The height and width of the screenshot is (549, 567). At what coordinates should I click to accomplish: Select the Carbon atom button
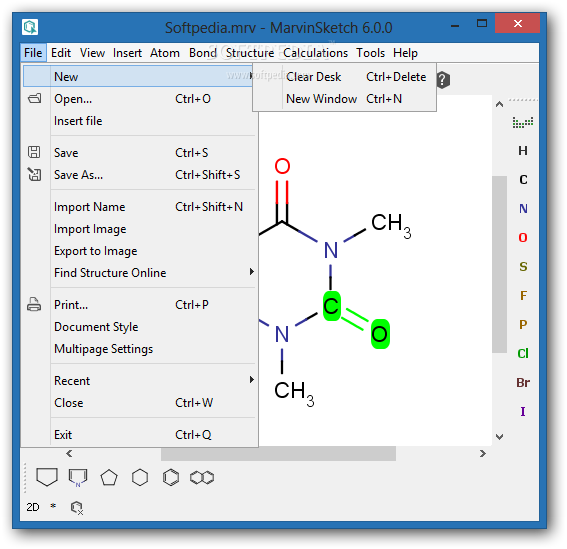(523, 180)
